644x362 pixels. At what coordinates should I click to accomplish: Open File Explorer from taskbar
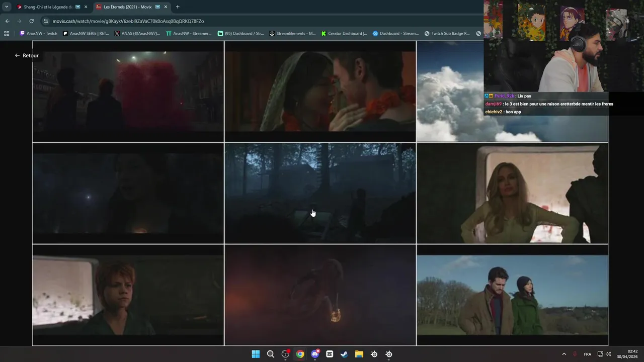point(359,354)
